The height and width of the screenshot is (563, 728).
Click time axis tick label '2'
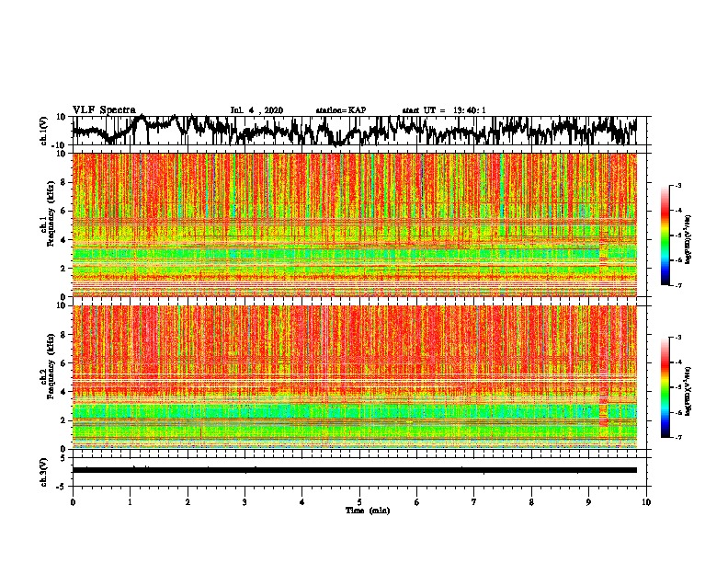pyautogui.click(x=188, y=502)
